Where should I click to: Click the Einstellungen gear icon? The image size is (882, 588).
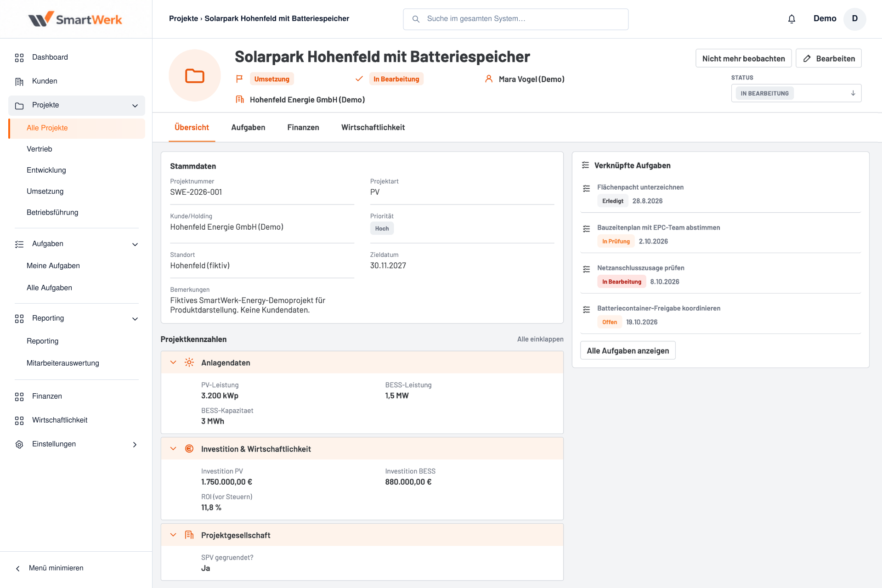pyautogui.click(x=19, y=444)
